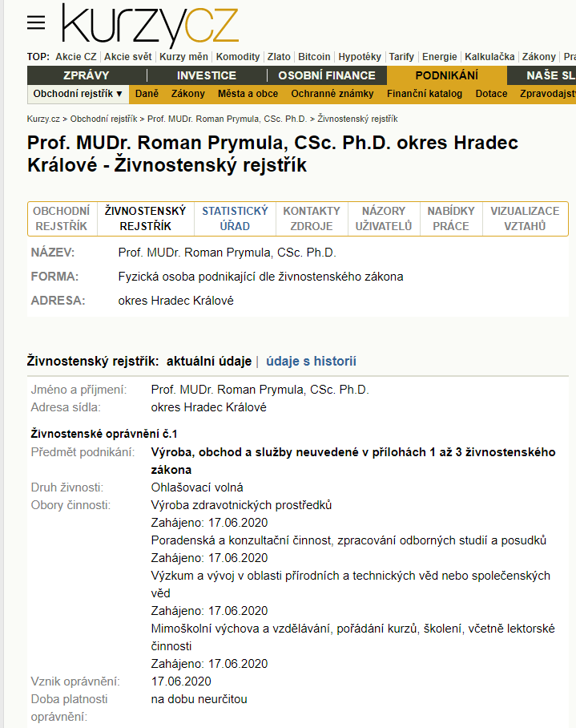The width and height of the screenshot is (576, 728).
Task: Open the hamburger menu icon
Action: click(36, 22)
